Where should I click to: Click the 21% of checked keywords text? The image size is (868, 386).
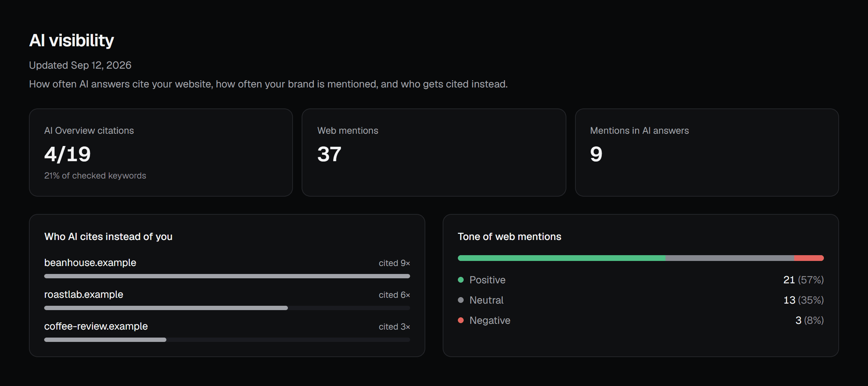coord(95,176)
